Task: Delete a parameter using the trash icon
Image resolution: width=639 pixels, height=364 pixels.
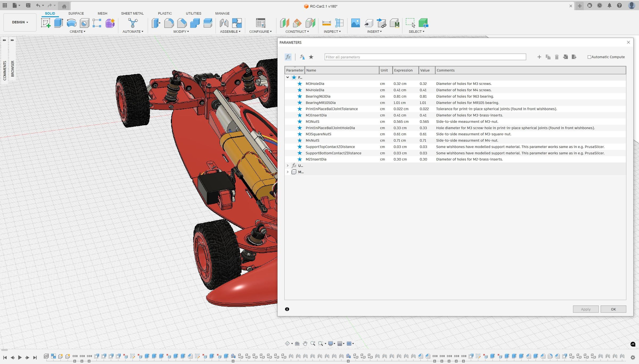Action: 556,57
